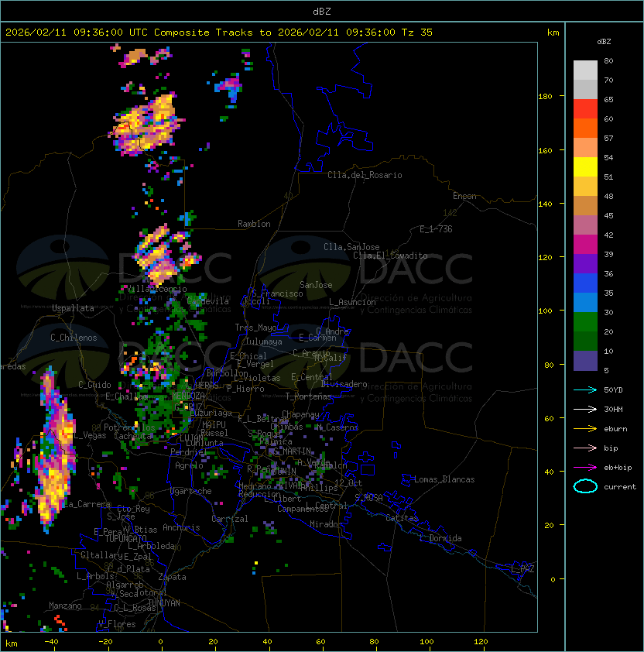644x652 pixels.
Task: Select the orange 60–57 dBZ swatch
Action: coord(585,128)
